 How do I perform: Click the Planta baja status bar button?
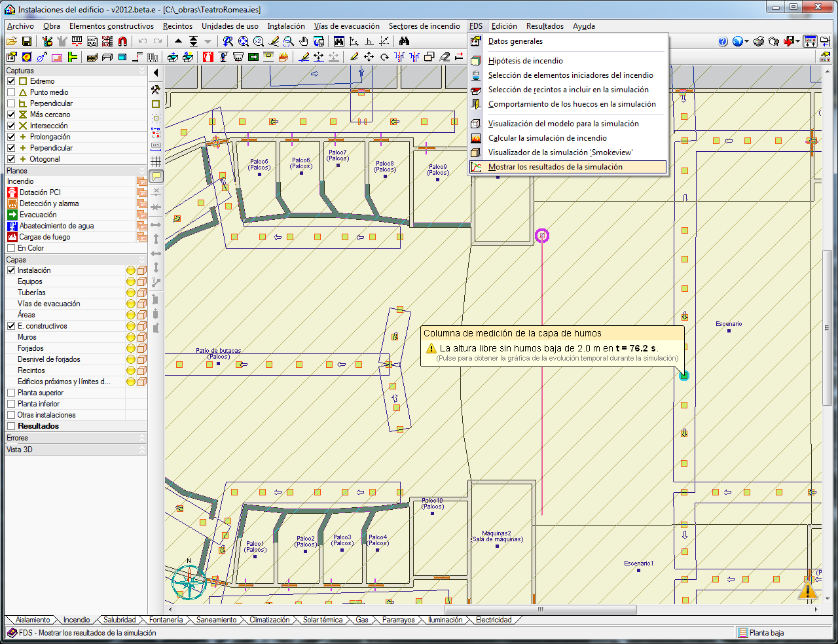tap(761, 633)
